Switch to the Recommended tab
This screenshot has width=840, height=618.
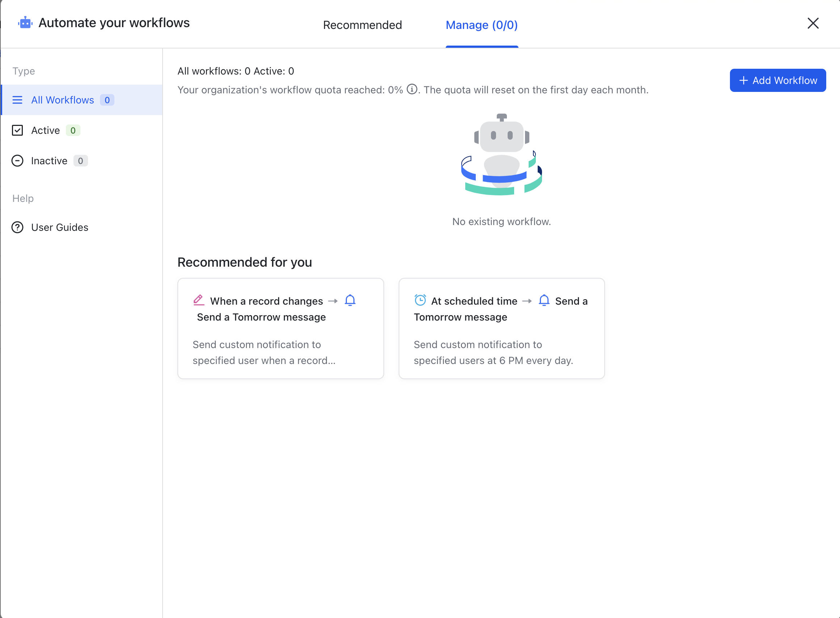[x=362, y=25]
